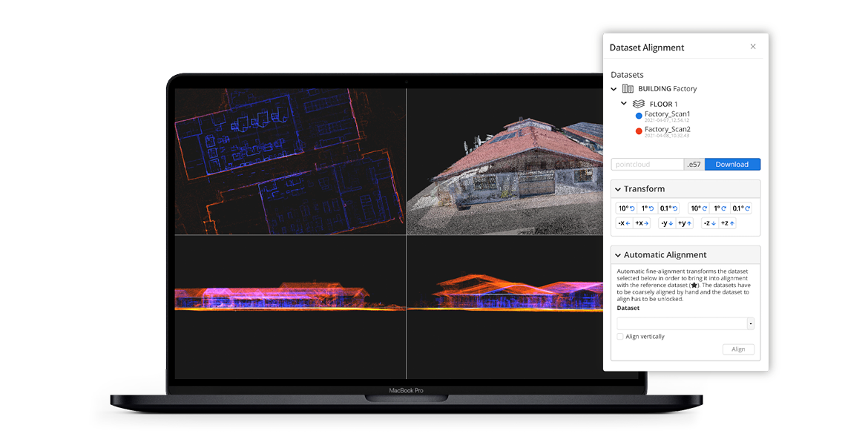Click the red Factory_Scan2 color dot
Screen dimensions: 868x445
tap(639, 131)
